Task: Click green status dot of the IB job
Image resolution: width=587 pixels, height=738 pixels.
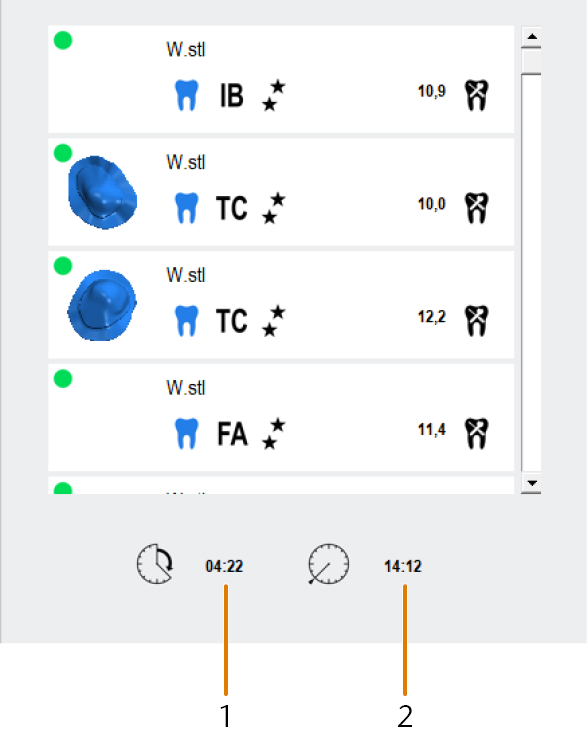Action: tap(63, 40)
